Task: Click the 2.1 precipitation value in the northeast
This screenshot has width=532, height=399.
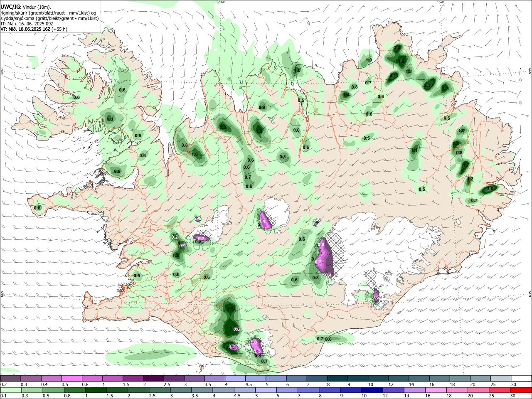Action: point(393,75)
